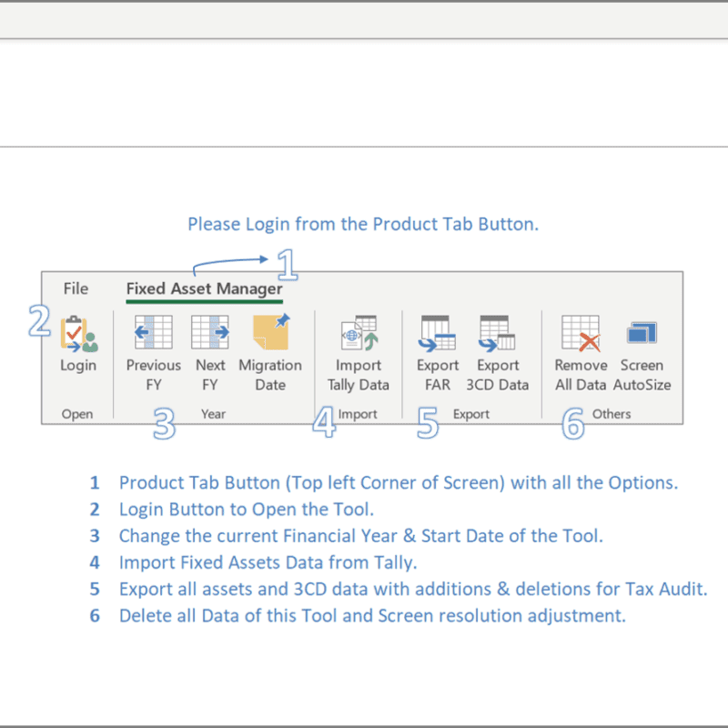
Task: Select the Import Tally Data icon
Action: coord(359,334)
